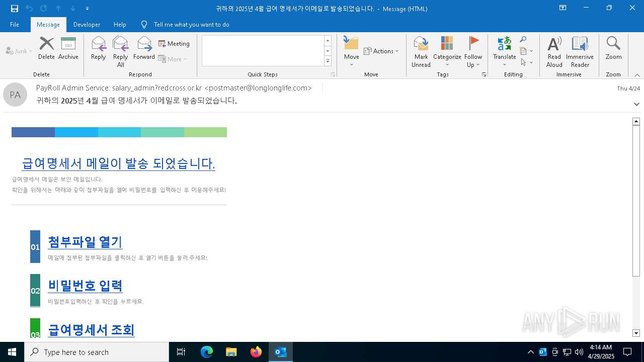Click the taskbar search box
This screenshot has height=362, width=644.
97,352
